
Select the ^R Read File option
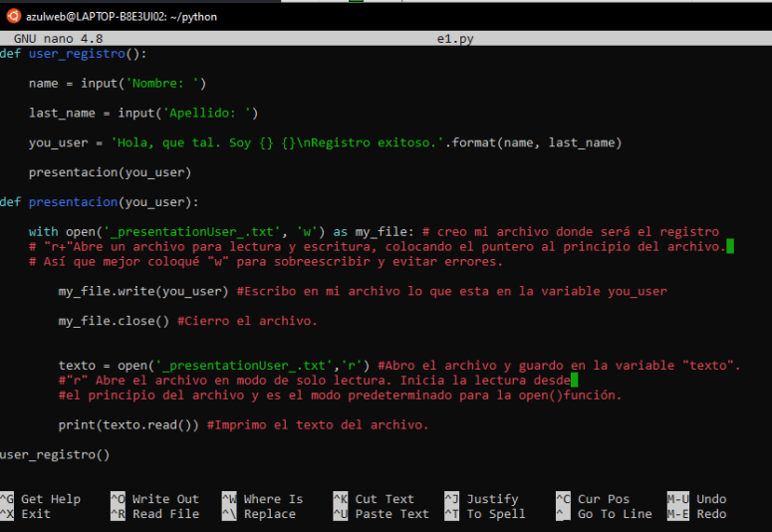point(154,514)
